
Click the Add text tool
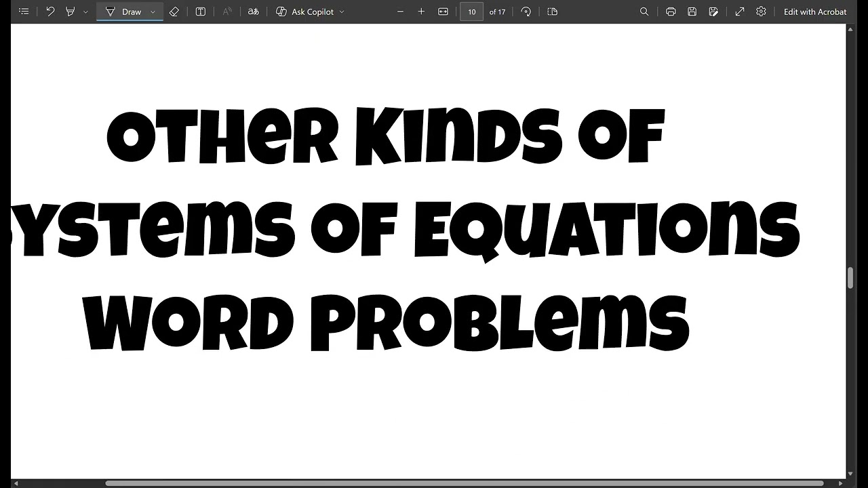coord(200,12)
